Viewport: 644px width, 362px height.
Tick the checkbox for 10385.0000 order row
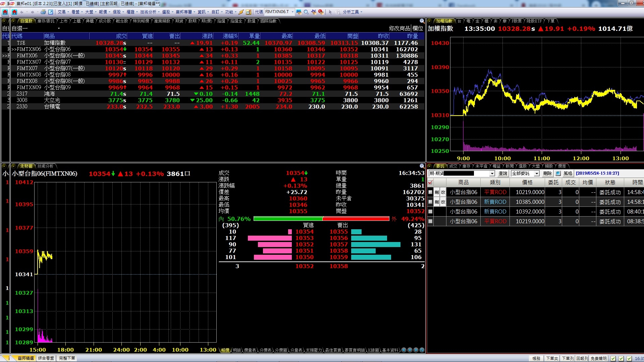[x=430, y=202]
